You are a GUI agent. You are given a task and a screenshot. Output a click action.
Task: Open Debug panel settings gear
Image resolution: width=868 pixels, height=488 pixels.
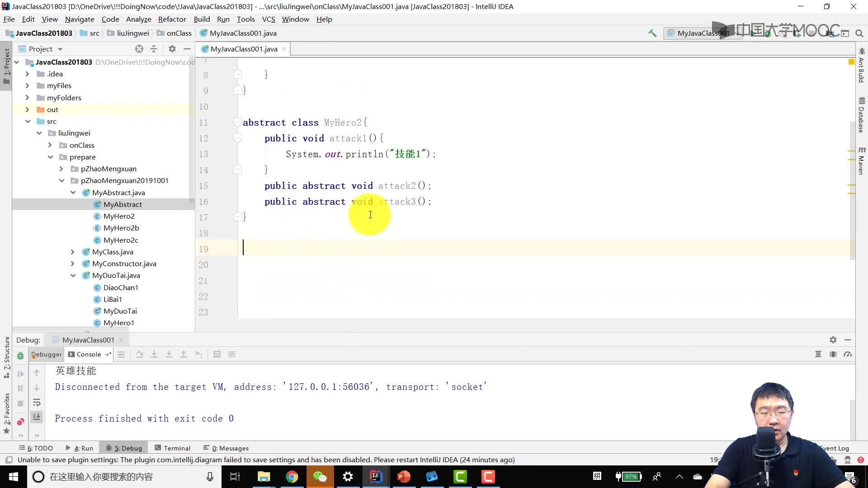[x=833, y=340]
